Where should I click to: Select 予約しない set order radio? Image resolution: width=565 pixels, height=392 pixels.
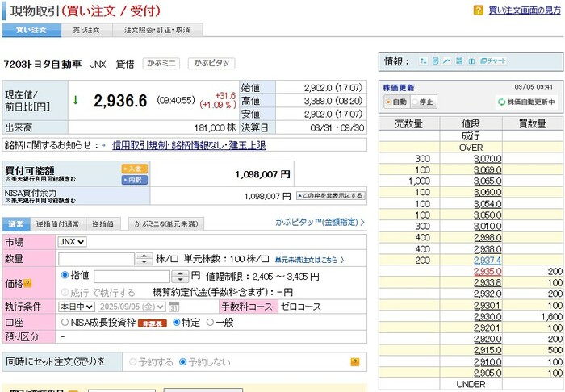[x=183, y=362]
